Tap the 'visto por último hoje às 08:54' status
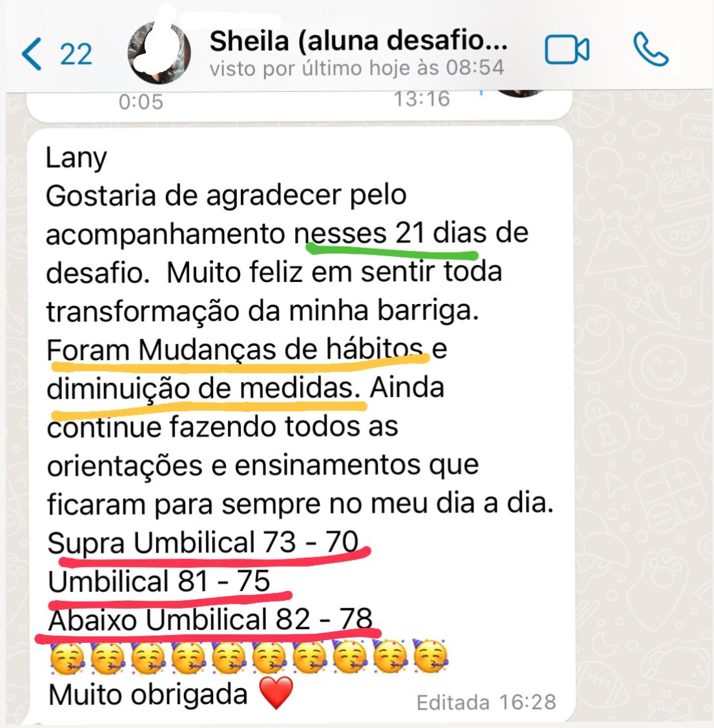This screenshot has width=714, height=728. [x=357, y=68]
